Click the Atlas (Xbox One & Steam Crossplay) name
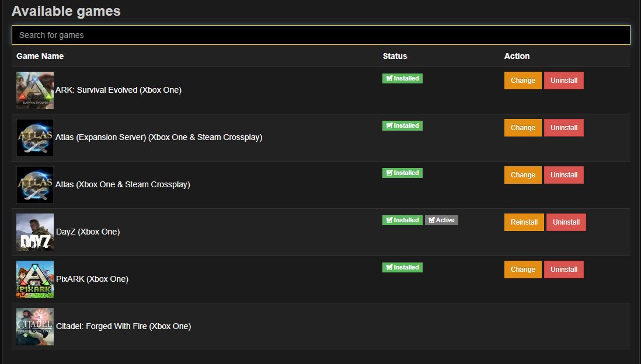Screen dimensions: 641x364 pos(123,185)
